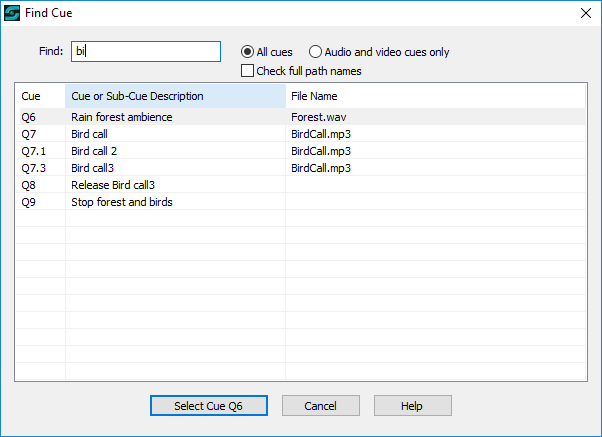The height and width of the screenshot is (437, 602).
Task: Select the Q7 Bird call row
Action: click(x=301, y=134)
